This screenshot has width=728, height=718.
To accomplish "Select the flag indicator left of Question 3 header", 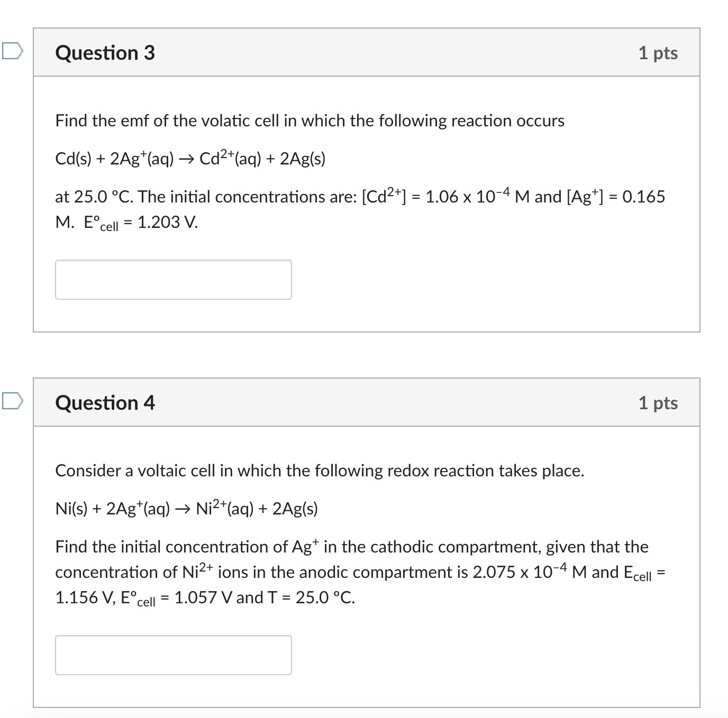I will tap(12, 50).
